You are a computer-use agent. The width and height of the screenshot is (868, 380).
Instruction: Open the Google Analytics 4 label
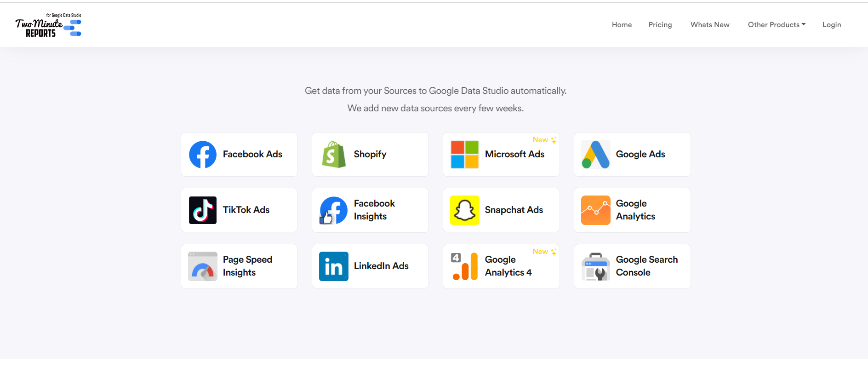coord(508,266)
